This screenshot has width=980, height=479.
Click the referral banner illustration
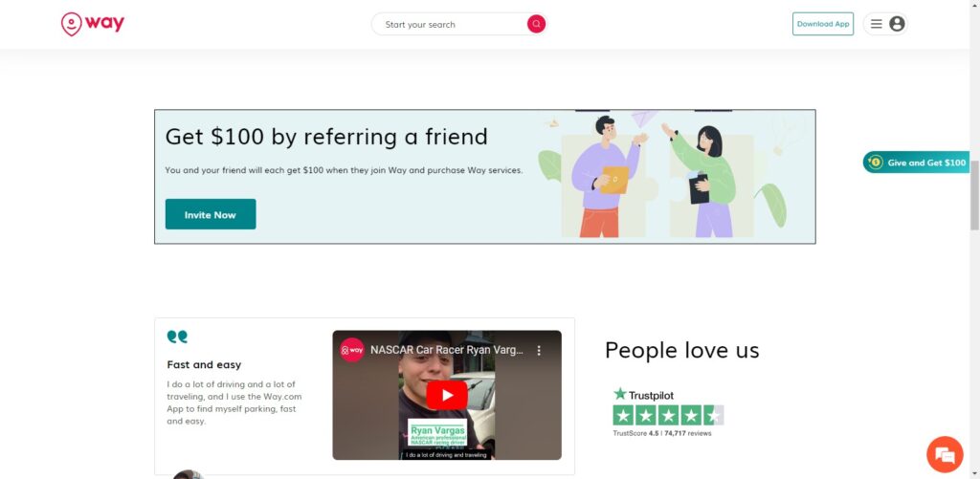coord(664,176)
